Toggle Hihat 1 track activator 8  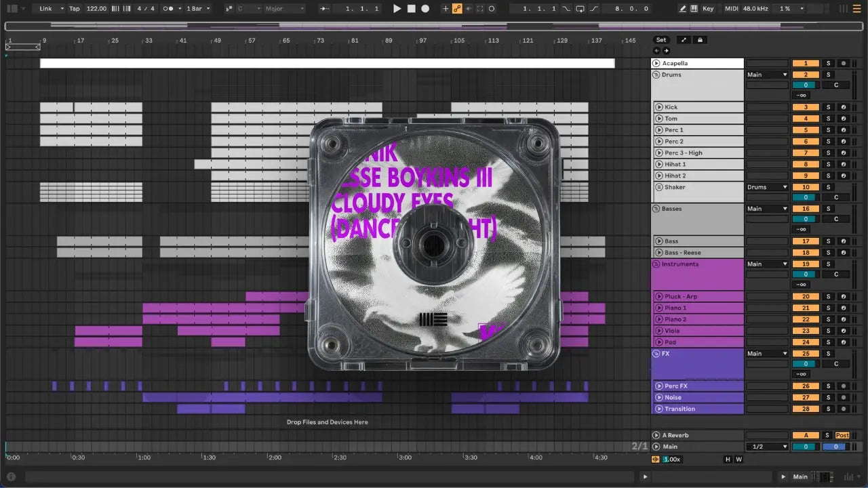click(x=806, y=164)
